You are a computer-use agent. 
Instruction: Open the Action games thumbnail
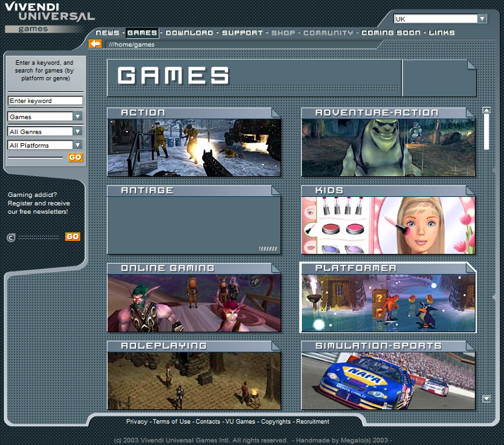[x=194, y=147]
